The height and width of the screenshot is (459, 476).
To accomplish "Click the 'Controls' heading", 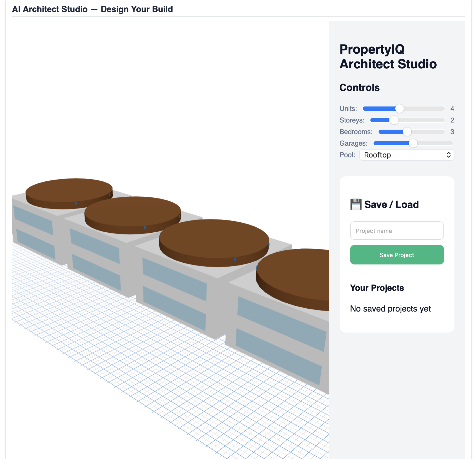I will point(359,88).
